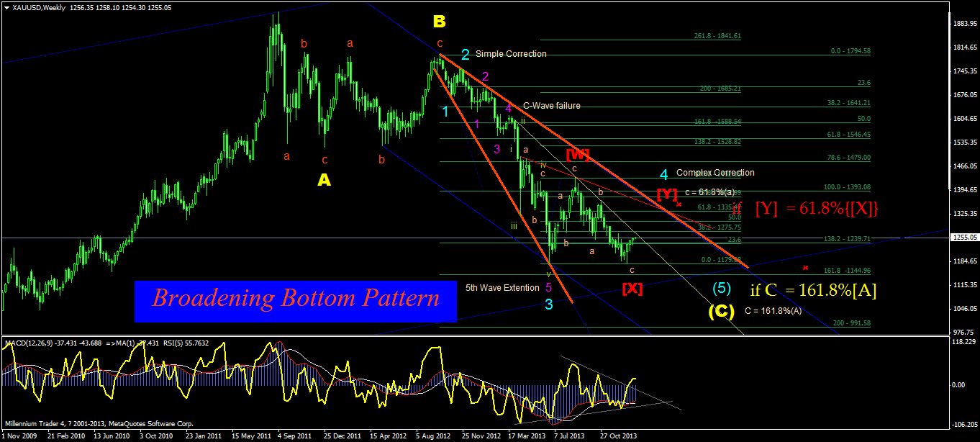
Task: Click the 5 Aug 2012 date label
Action: click(x=434, y=436)
